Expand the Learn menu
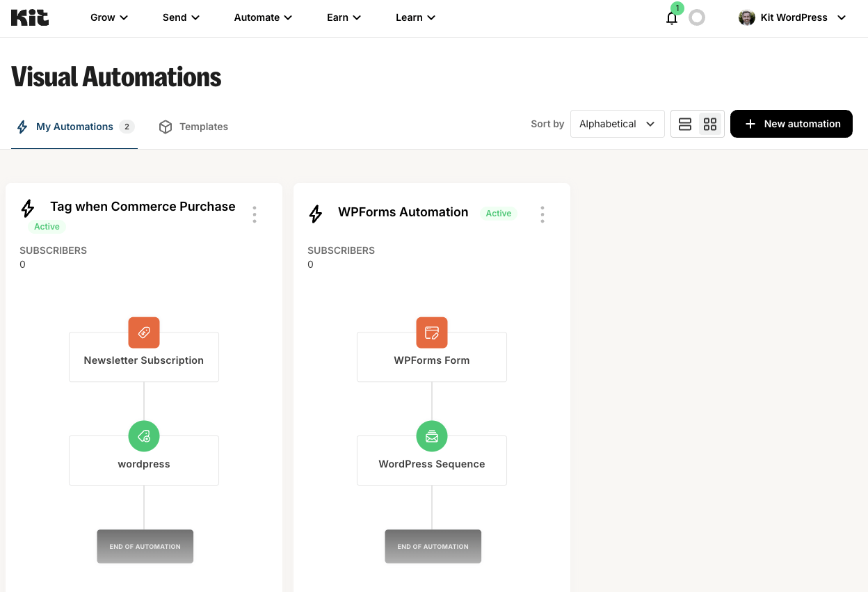This screenshot has height=592, width=868. click(416, 18)
